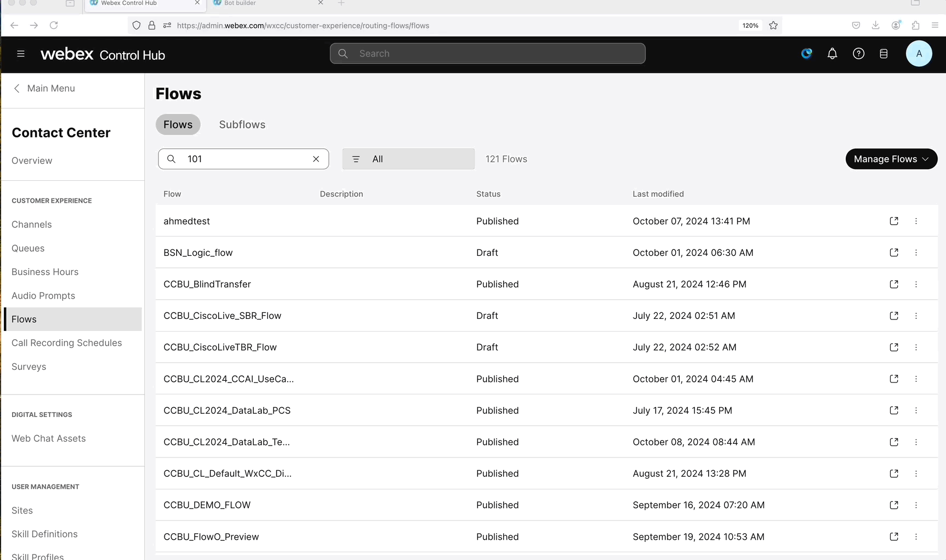Image resolution: width=946 pixels, height=560 pixels.
Task: Open the user profile avatar
Action: [919, 54]
